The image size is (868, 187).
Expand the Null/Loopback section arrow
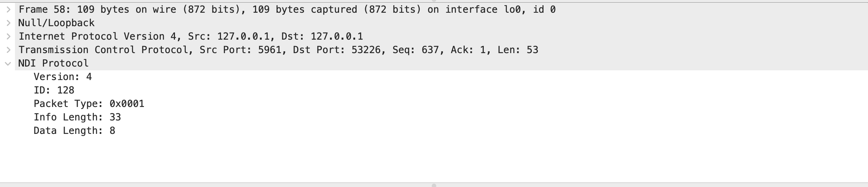(8, 23)
